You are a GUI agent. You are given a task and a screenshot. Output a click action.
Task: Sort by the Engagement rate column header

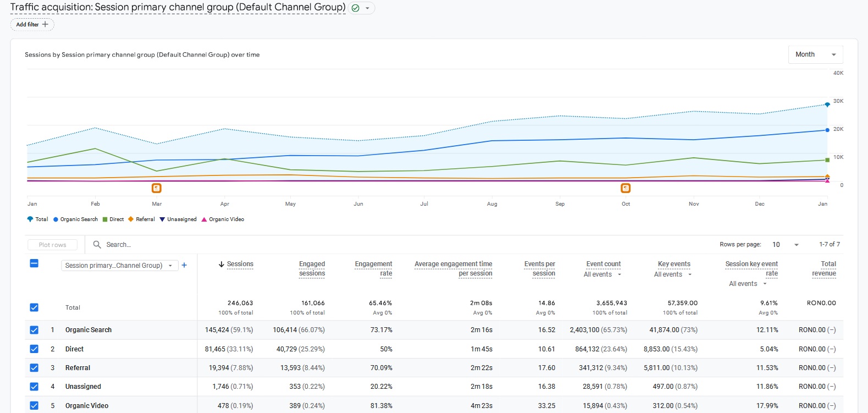pos(374,268)
